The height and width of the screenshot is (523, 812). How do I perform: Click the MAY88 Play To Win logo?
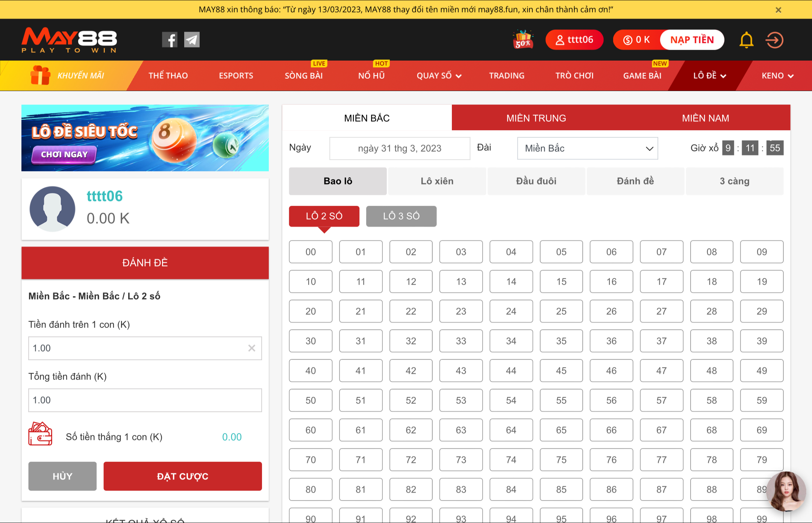tap(69, 40)
